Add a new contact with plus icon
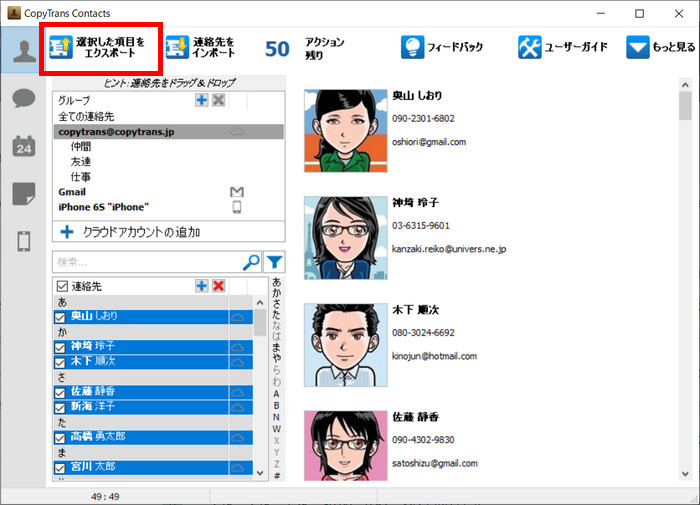The width and height of the screenshot is (700, 505). click(x=202, y=286)
